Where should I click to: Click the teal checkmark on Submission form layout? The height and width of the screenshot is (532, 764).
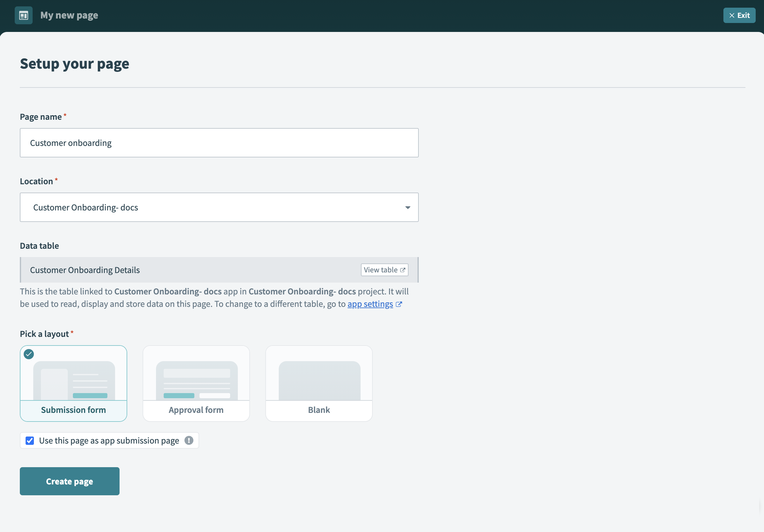tap(29, 354)
